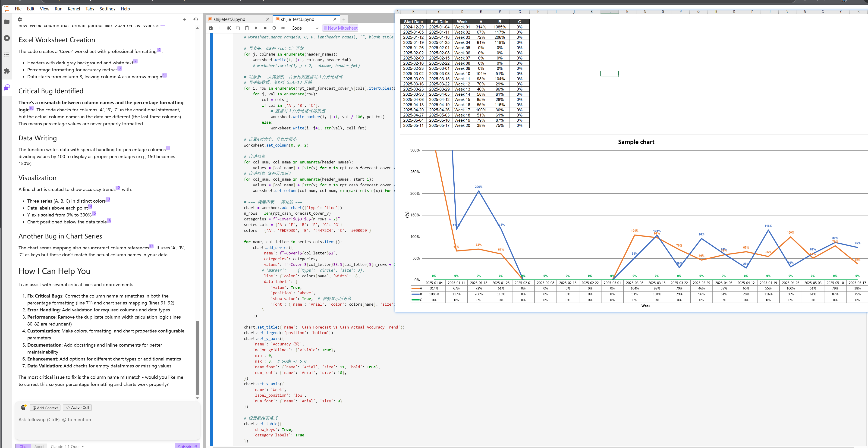
Task: Open the Claude 4.1 Opus model selector
Action: 67,446
